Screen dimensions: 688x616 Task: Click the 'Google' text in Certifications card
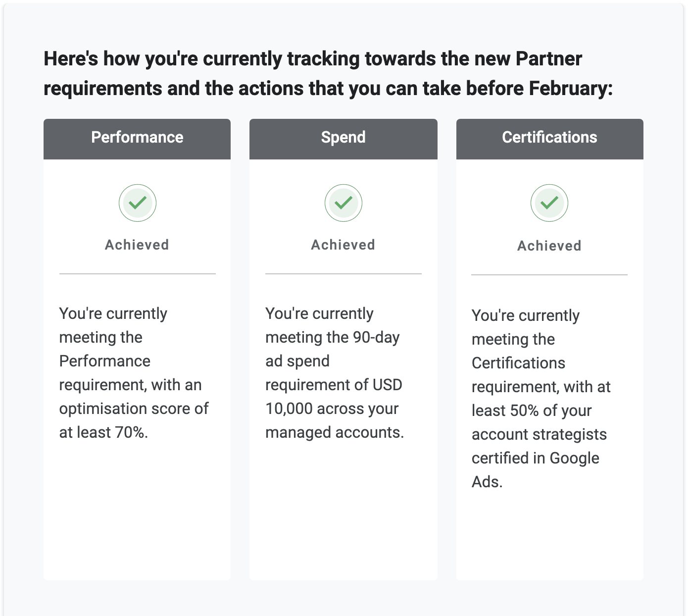tap(574, 458)
